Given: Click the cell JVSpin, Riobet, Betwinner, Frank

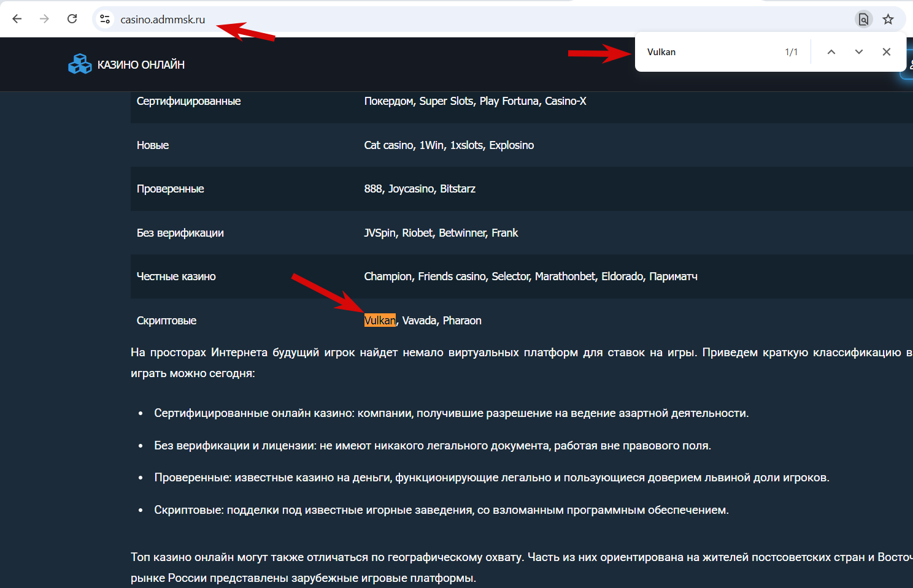Looking at the screenshot, I should coord(441,233).
